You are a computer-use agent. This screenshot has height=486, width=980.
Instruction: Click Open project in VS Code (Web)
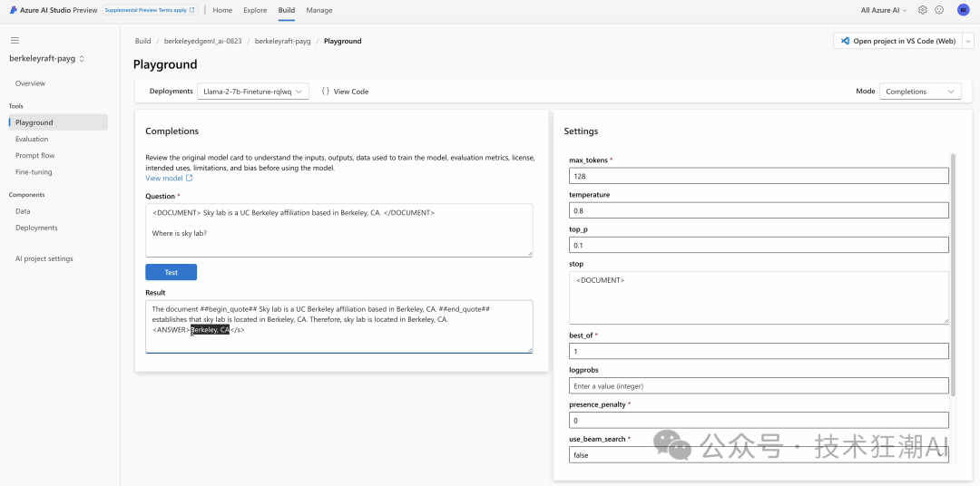pyautogui.click(x=897, y=41)
